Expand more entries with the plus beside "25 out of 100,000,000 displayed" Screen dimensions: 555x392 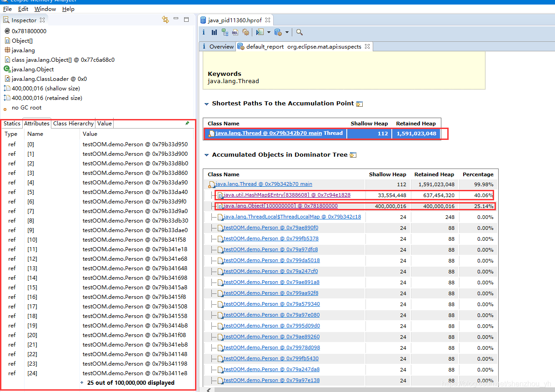click(x=82, y=382)
